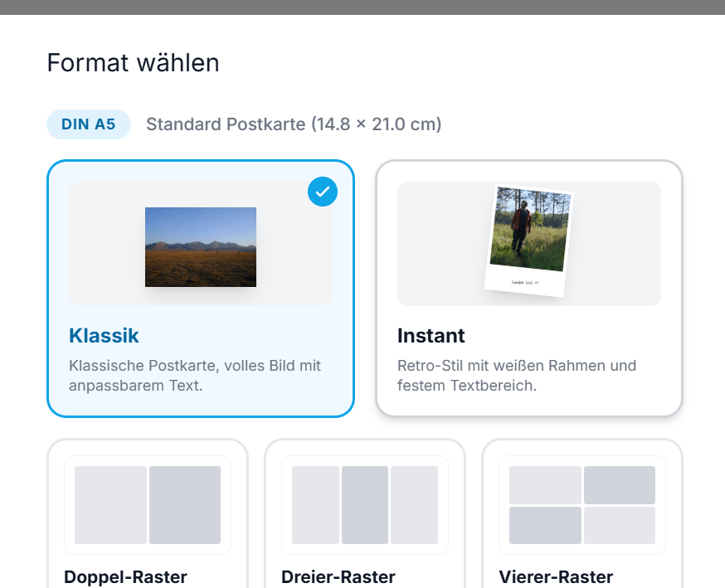Click the Instant heading text
The height and width of the screenshot is (588, 725).
(431, 336)
